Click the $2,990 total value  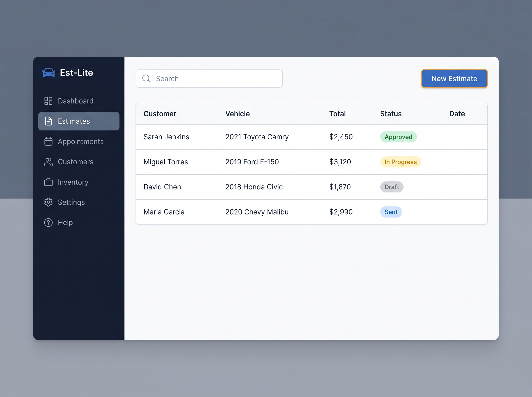point(341,212)
